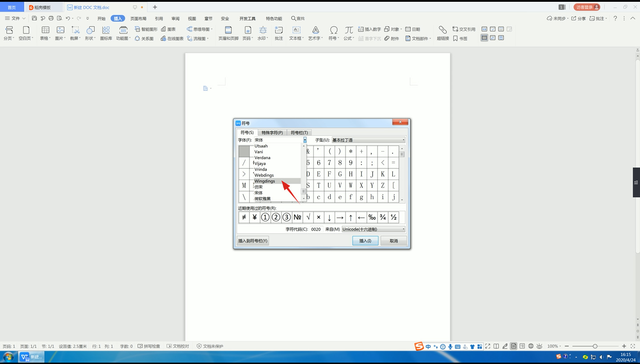This screenshot has width=640, height=364.
Task: Switch to web layout globe icon
Action: (531, 346)
